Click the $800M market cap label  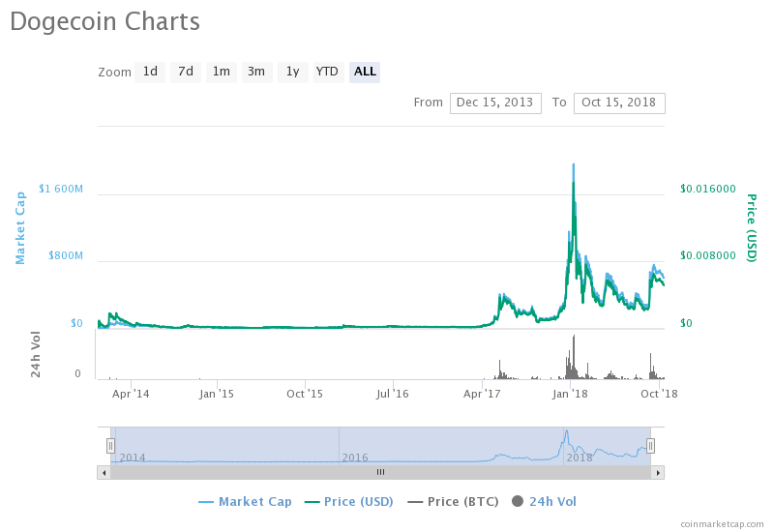tap(66, 255)
